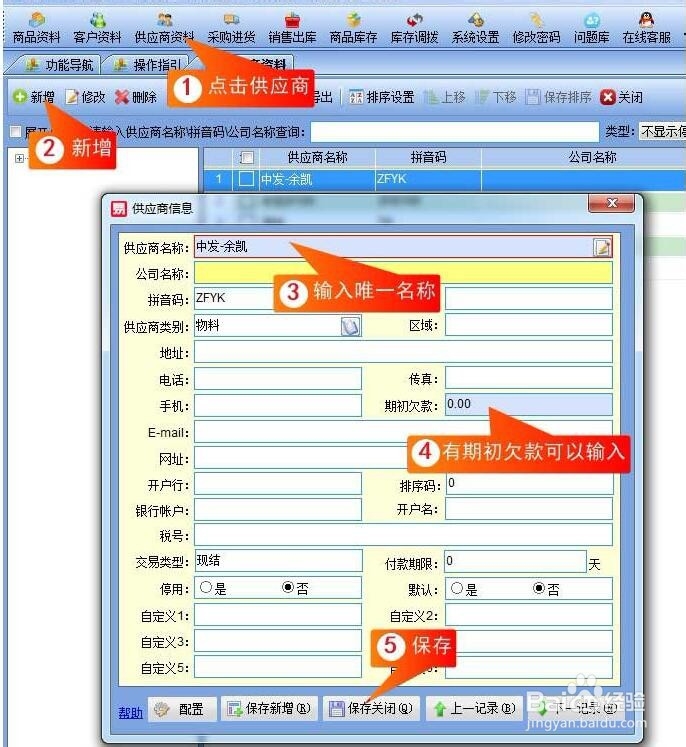686x747 pixels.
Task: Click the 开户行 input field
Action: pos(278,484)
